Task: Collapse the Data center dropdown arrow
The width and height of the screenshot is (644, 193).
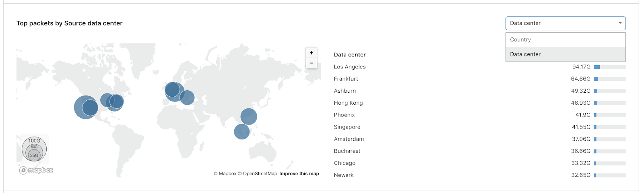Action: [x=620, y=23]
